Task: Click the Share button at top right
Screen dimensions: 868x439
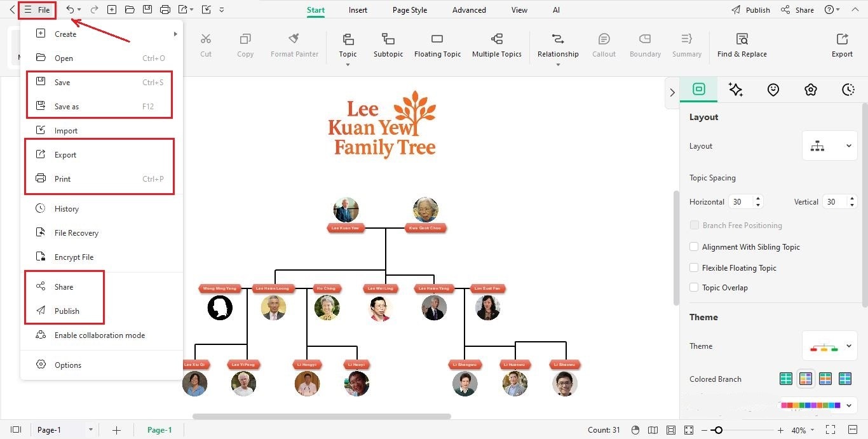Action: [797, 10]
